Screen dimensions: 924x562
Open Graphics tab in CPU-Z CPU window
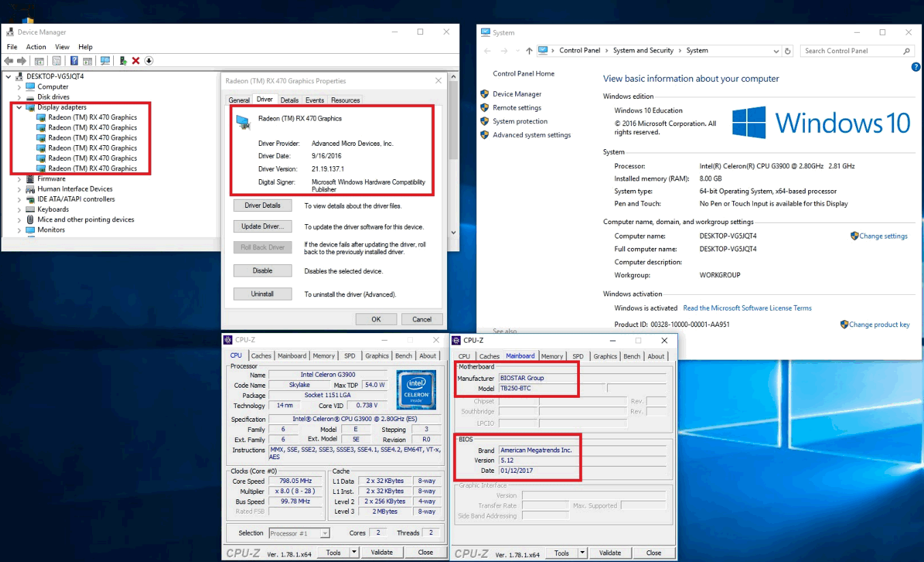click(x=377, y=356)
